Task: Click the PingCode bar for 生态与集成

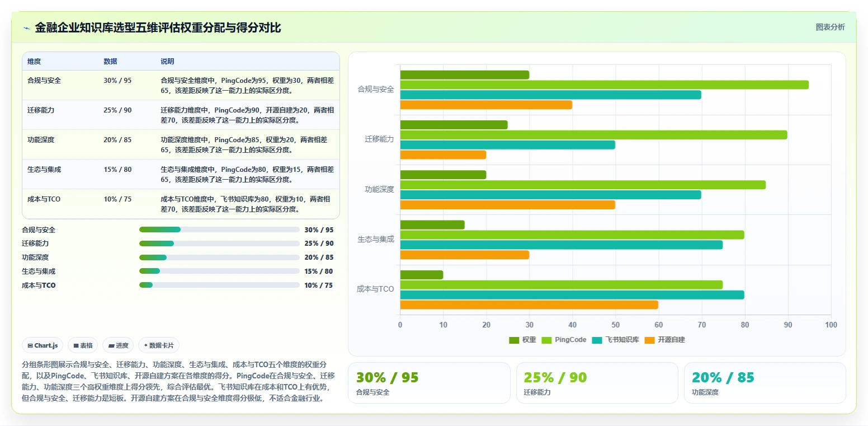Action: [572, 235]
